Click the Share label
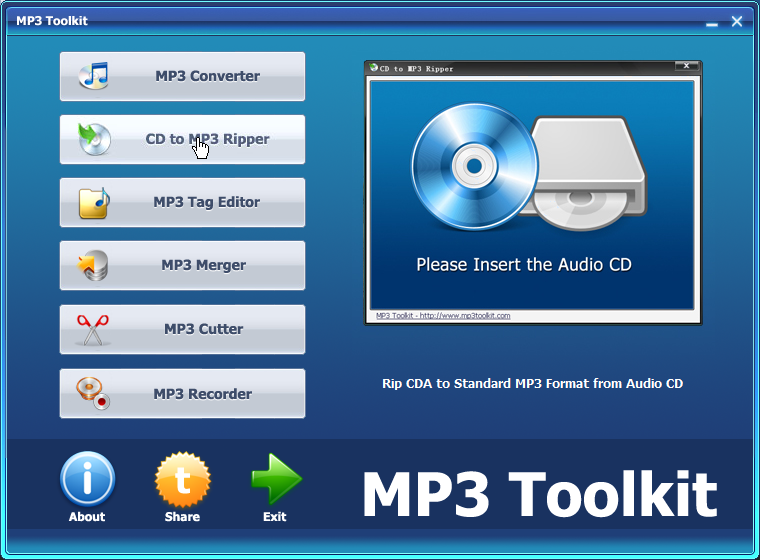The height and width of the screenshot is (560, 760). tap(182, 517)
